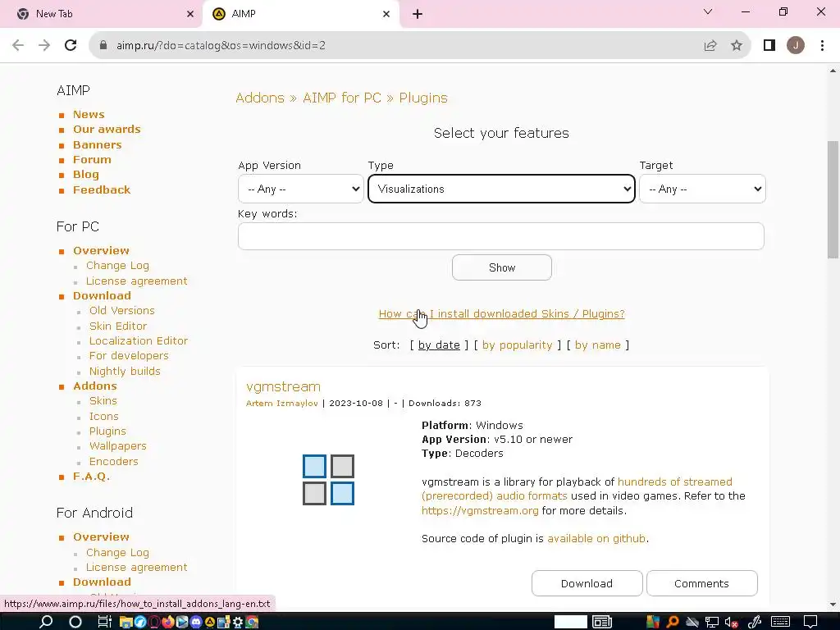Screen dimensions: 840x630
Task: Open the profile avatar J
Action: click(796, 46)
